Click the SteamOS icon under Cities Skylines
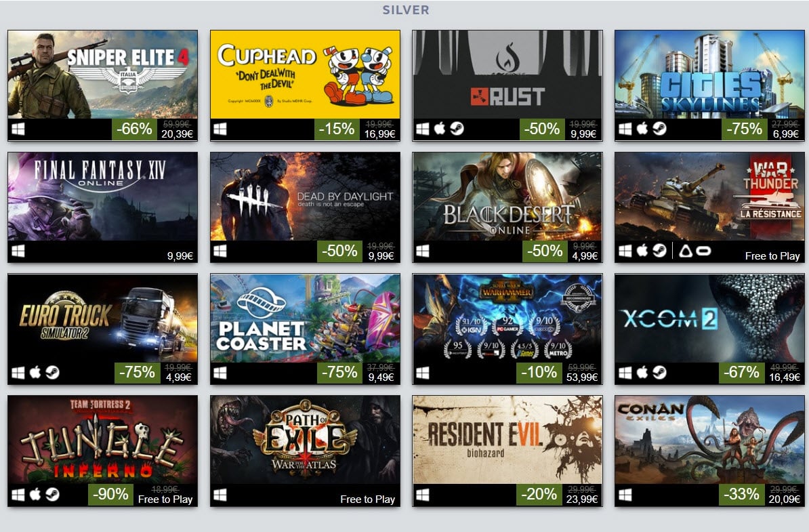Screen dimensions: 809x532 (659, 129)
